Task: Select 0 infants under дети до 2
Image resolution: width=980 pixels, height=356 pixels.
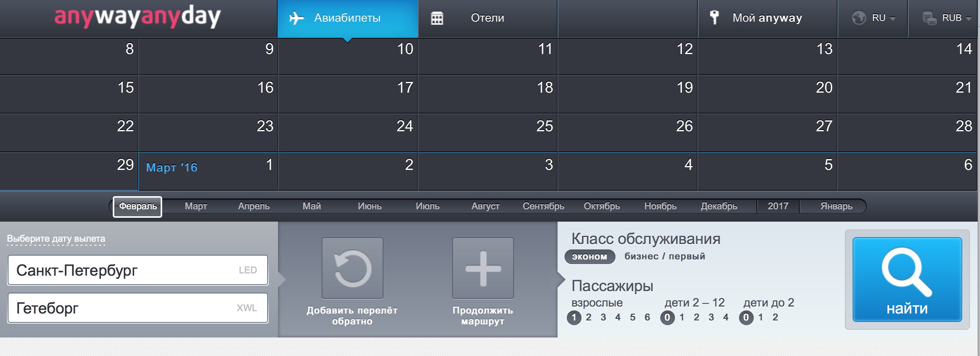Action: click(746, 317)
